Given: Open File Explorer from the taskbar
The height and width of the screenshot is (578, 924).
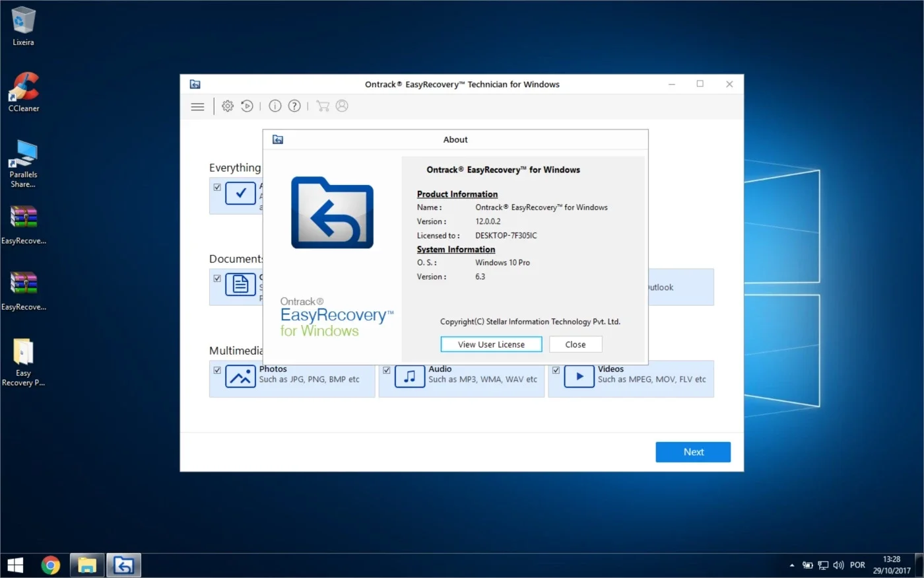Looking at the screenshot, I should (x=87, y=565).
